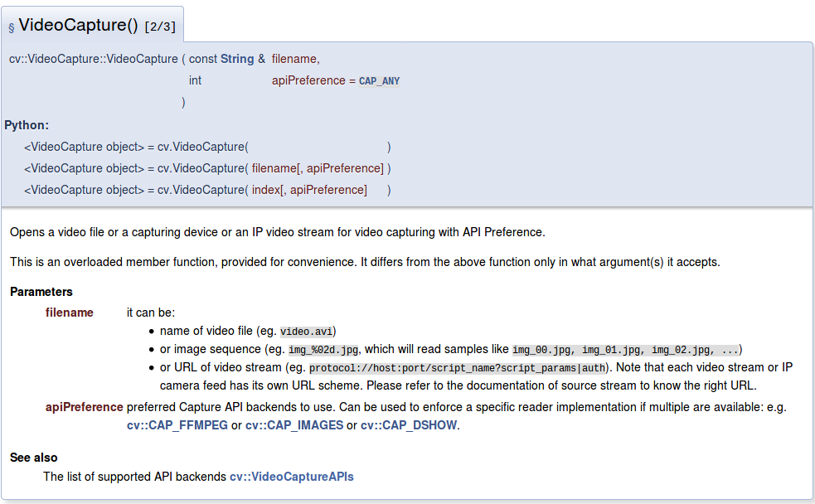The width and height of the screenshot is (815, 504).
Task: Follow the CAP_ANY default value link
Action: (379, 81)
